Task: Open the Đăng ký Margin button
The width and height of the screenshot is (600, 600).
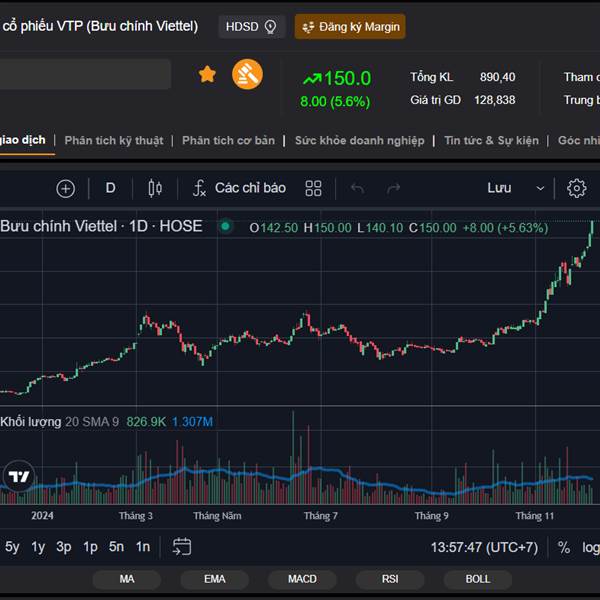Action: (x=350, y=27)
